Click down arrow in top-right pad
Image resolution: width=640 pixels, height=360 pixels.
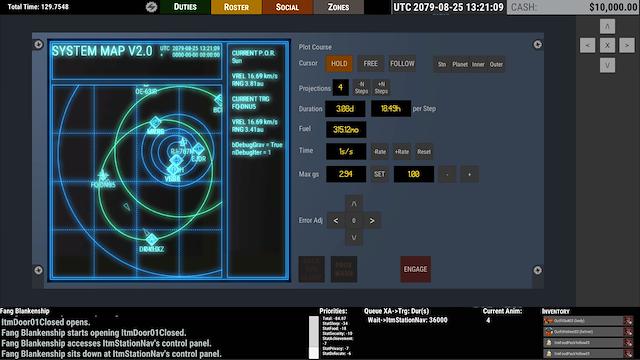click(607, 65)
